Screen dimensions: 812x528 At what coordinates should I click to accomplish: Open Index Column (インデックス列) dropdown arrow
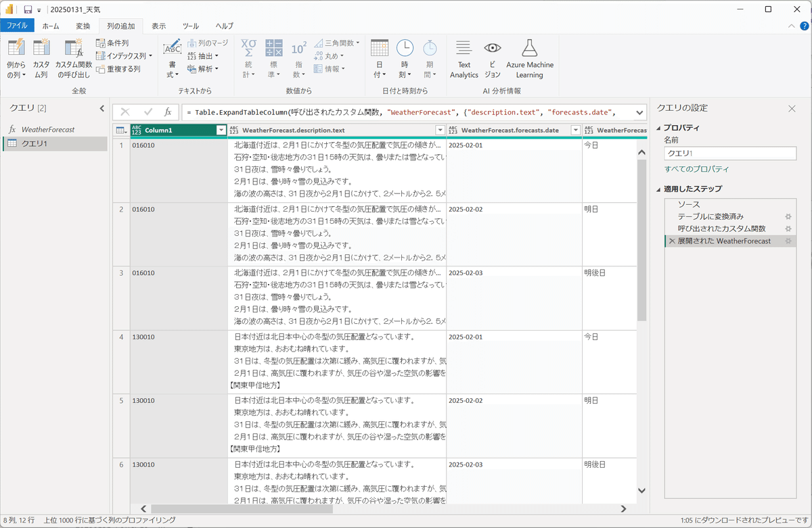[150, 56]
